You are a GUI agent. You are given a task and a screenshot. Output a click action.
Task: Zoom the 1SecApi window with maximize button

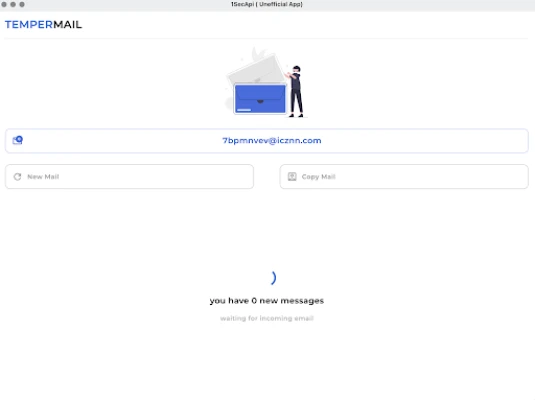click(22, 4)
